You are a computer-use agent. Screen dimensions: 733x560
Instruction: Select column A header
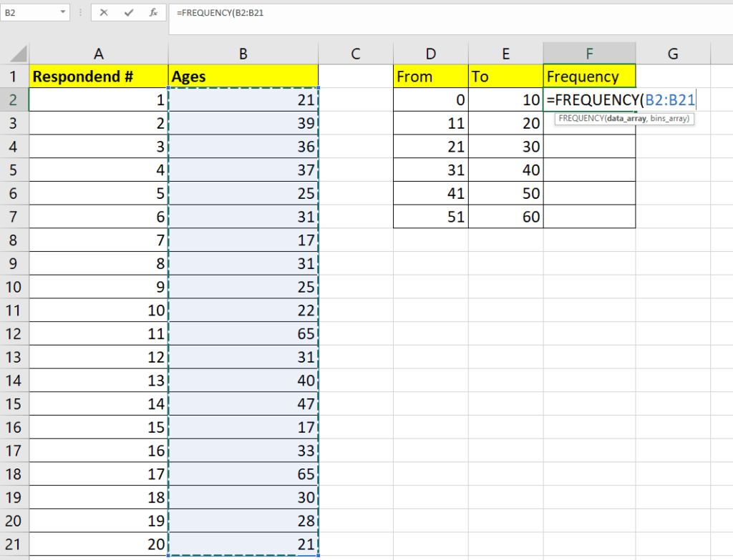pyautogui.click(x=98, y=52)
